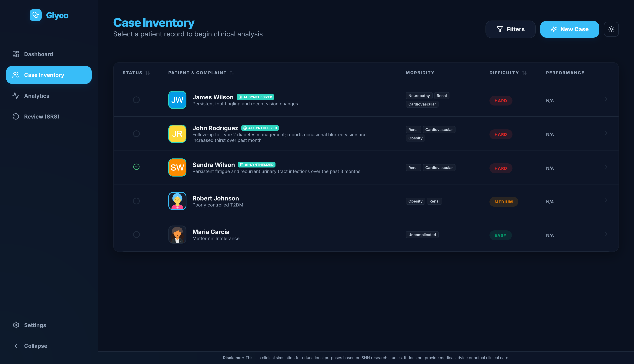Image resolution: width=634 pixels, height=364 pixels.
Task: Click the Glyco stethoscope logo icon
Action: coord(35,15)
